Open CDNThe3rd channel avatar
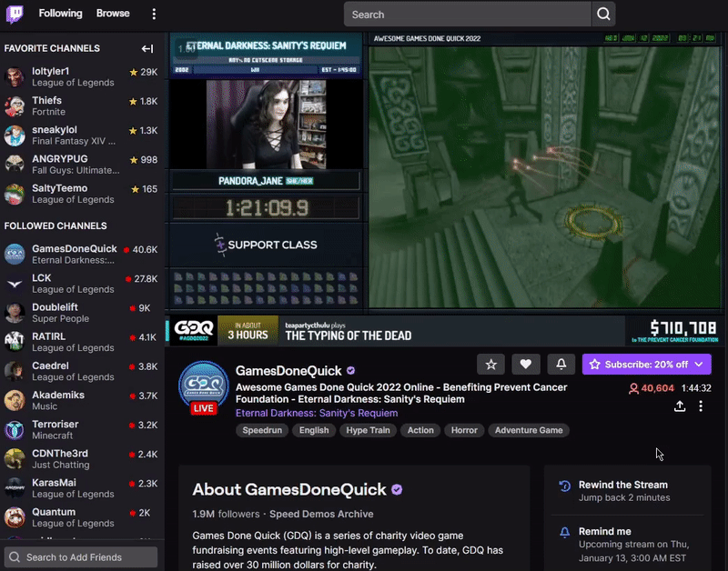728x571 pixels. pyautogui.click(x=15, y=459)
